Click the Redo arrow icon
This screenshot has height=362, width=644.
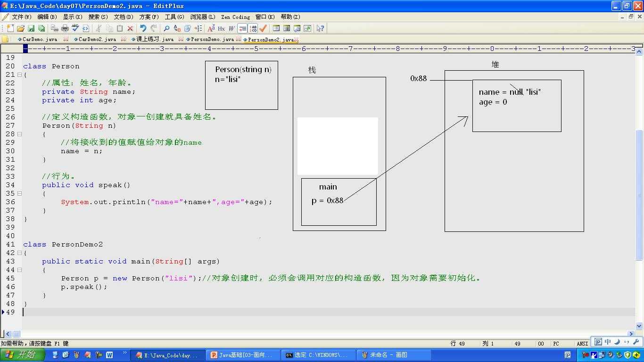point(154,28)
